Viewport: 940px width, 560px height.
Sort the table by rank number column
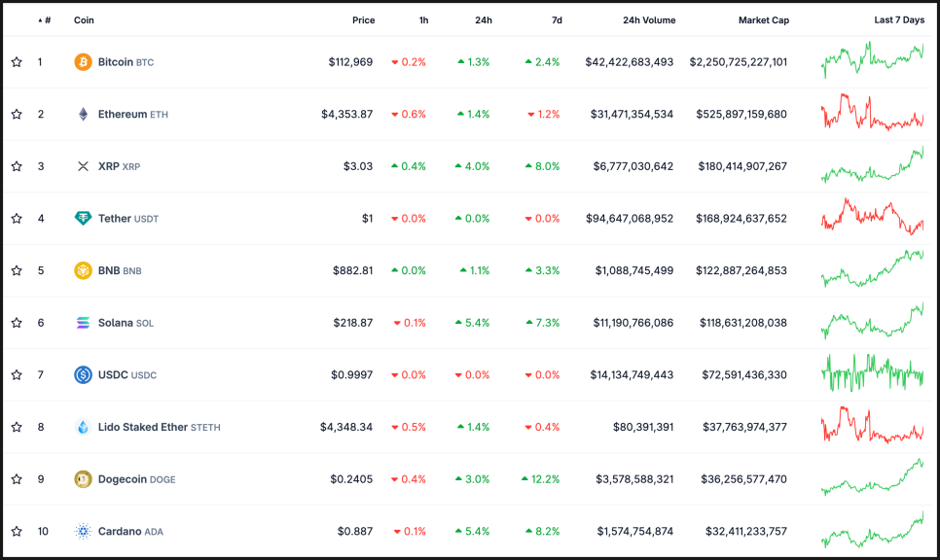[x=45, y=19]
